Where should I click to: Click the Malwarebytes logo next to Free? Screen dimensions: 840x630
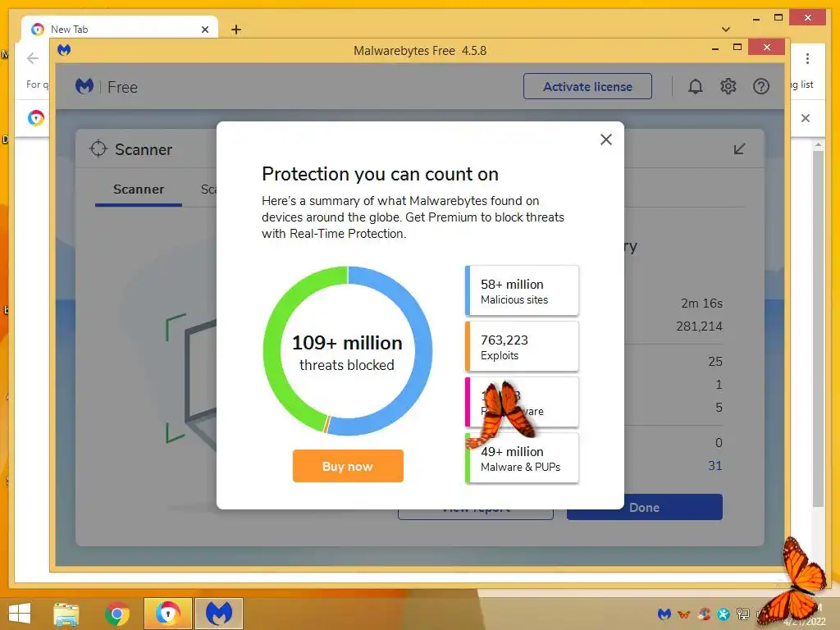point(84,86)
